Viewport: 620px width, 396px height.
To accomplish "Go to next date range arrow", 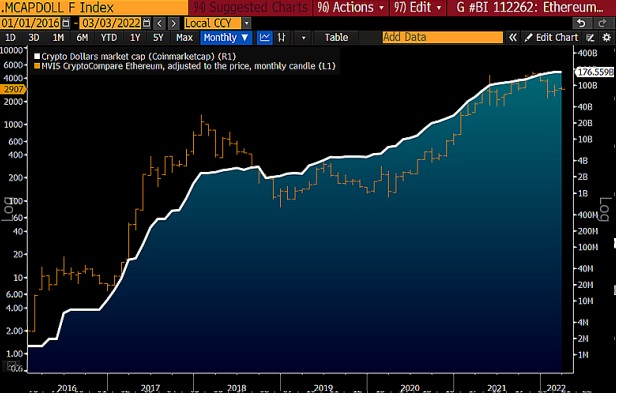I will [x=174, y=23].
